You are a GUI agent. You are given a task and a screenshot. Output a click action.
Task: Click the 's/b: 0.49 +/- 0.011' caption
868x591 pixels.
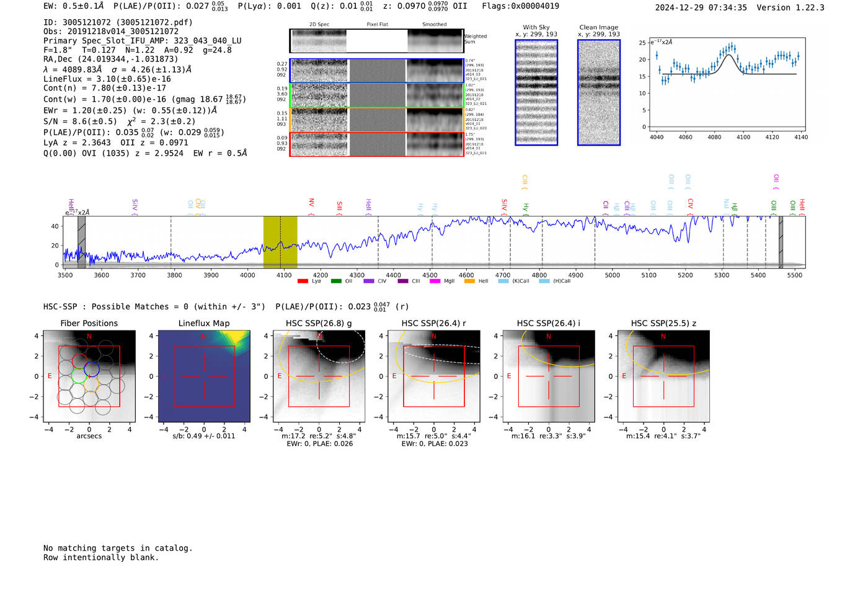pos(204,436)
